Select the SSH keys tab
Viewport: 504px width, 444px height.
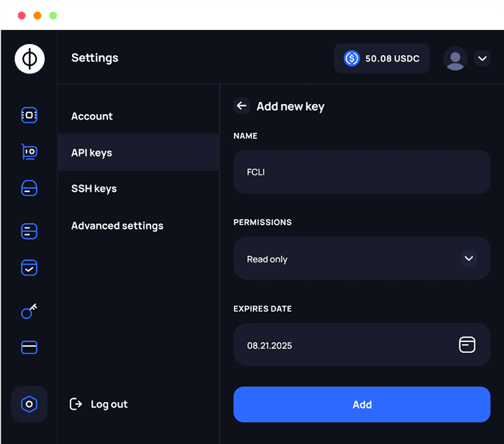point(139,189)
